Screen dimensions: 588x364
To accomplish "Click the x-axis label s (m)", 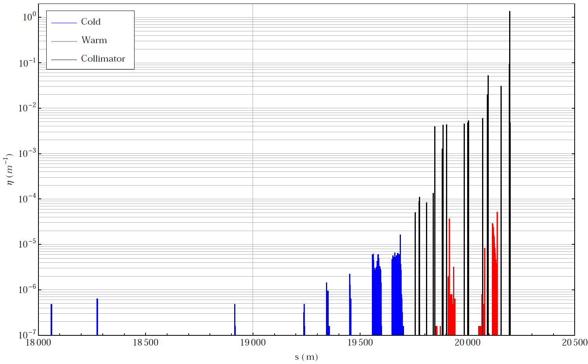I will [x=306, y=357].
